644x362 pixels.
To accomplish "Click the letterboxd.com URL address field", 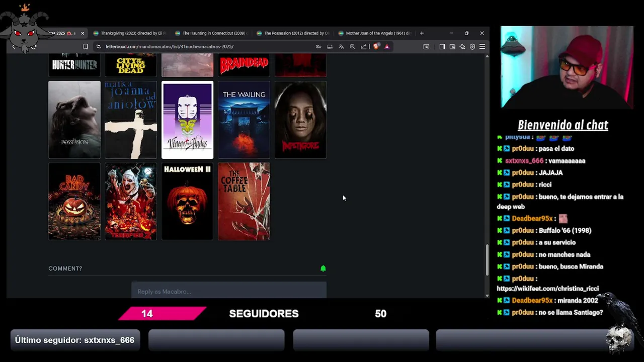I will pos(170,47).
